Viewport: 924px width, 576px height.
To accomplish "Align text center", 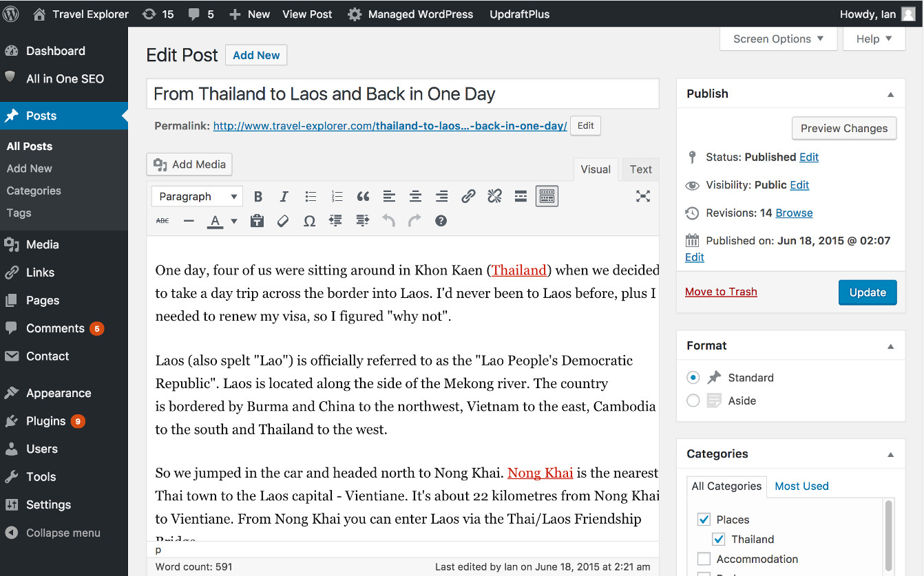I will [415, 197].
